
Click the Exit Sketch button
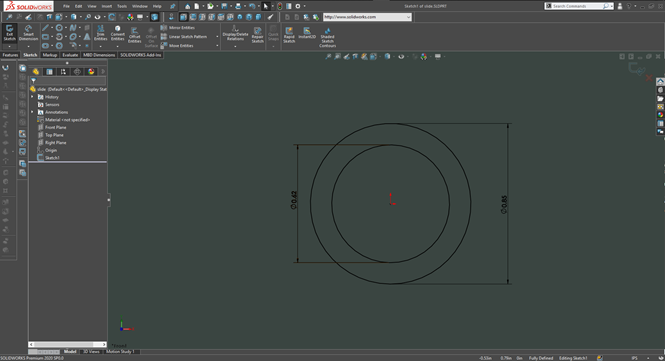click(x=9, y=33)
